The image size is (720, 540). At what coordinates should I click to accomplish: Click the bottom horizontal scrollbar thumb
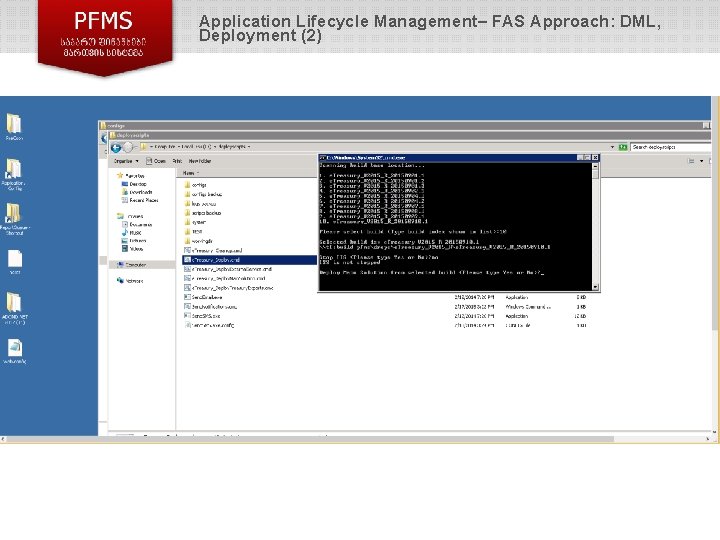[x=310, y=439]
